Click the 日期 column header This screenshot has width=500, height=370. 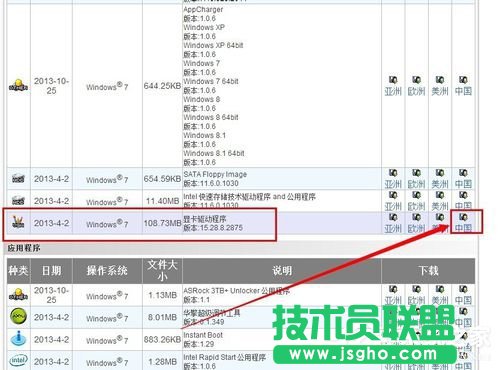click(x=51, y=271)
